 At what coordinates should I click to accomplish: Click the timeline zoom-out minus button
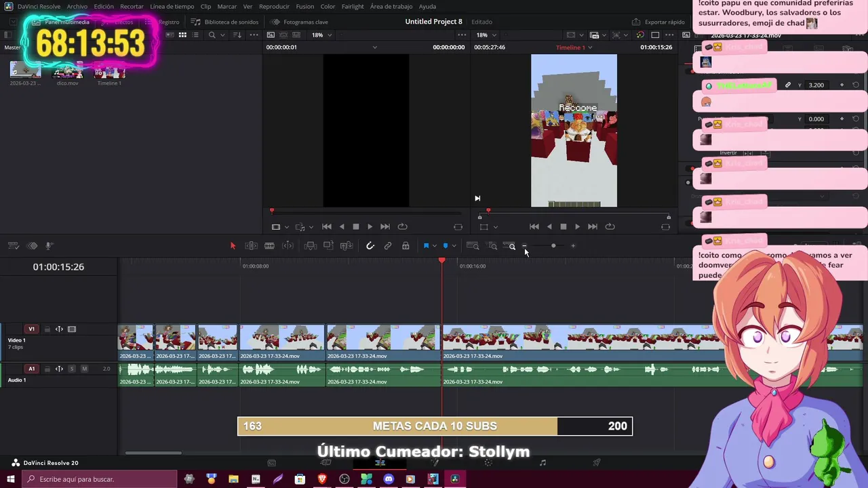(x=524, y=245)
